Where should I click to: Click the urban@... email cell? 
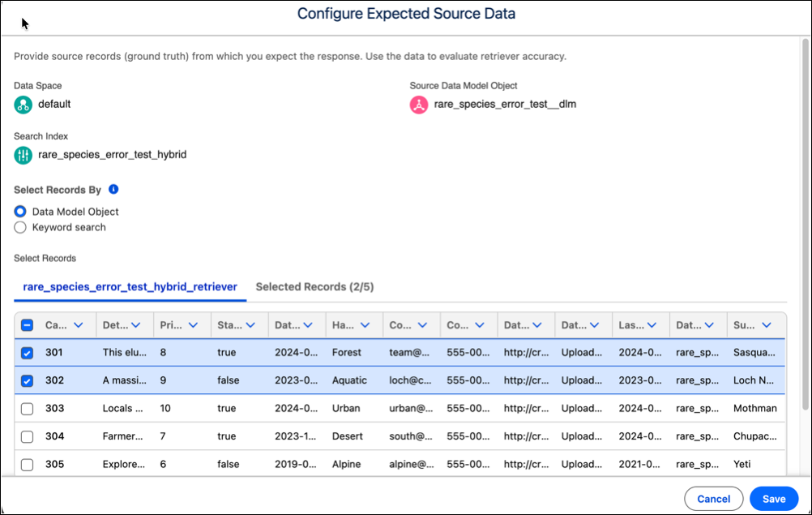click(x=411, y=409)
